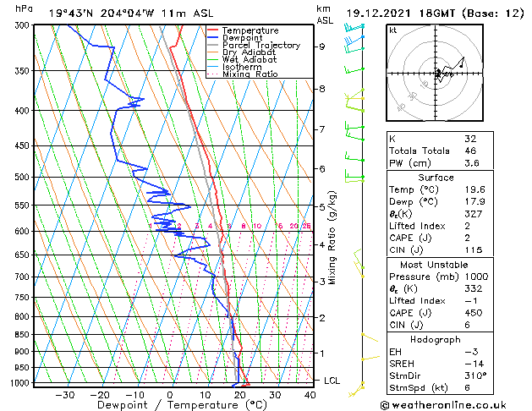Viewport: 532px width, 411px height.
Task: Click the 'Dewpoint / Temperature (°C)' axis title
Action: pyautogui.click(x=182, y=405)
